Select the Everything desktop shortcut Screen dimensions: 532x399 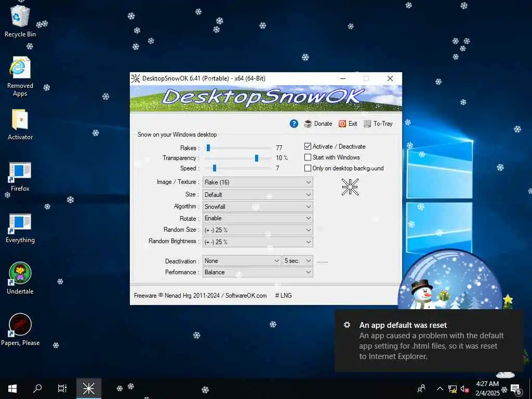(20, 229)
